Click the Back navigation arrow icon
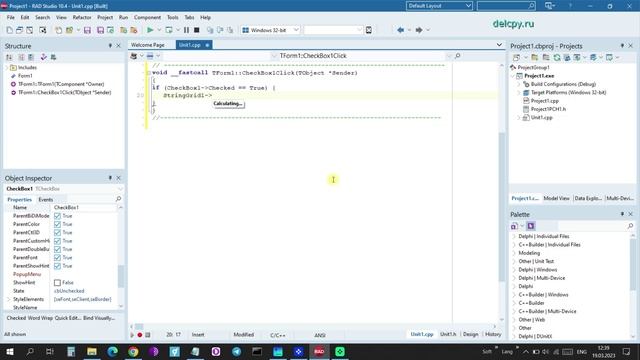Image resolution: width=640 pixels, height=360 pixels. [x=400, y=30]
